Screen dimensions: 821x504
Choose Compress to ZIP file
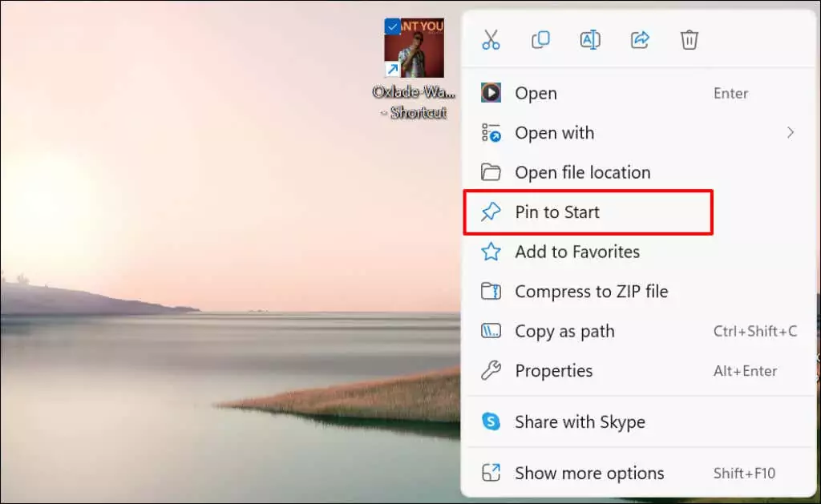[638, 292]
